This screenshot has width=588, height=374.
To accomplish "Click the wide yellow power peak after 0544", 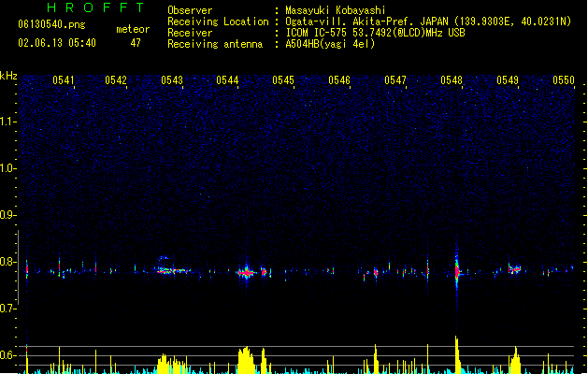I will (x=246, y=360).
